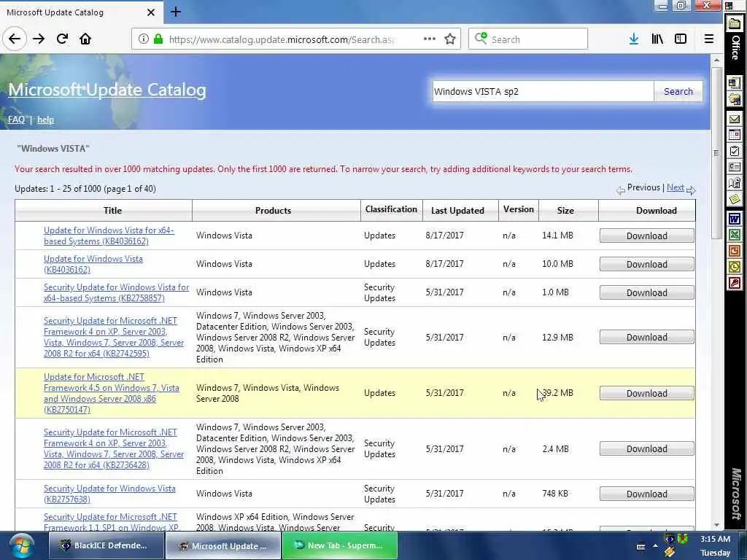Open the browser home page icon
Screen dimensions: 747x560
[x=85, y=39]
